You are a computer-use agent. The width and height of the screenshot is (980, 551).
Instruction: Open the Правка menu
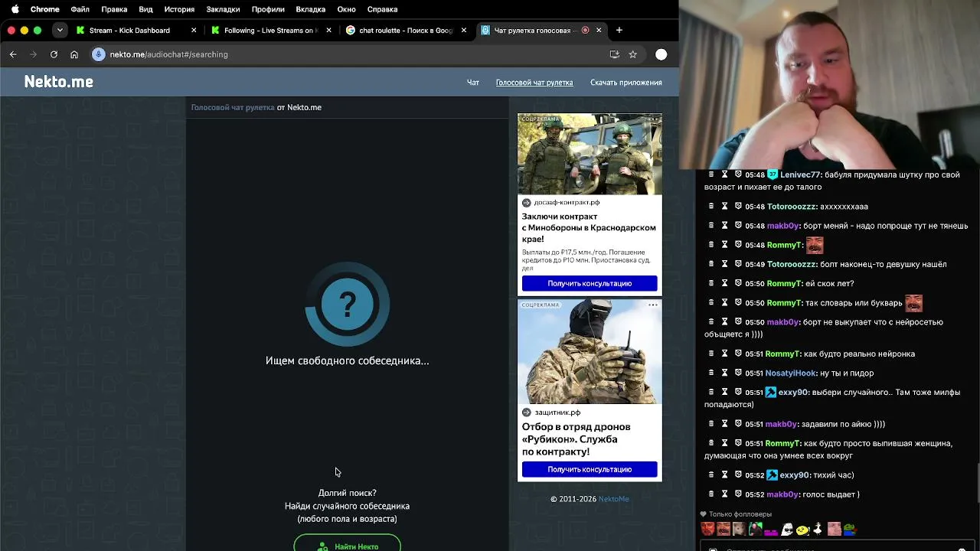[x=114, y=9]
